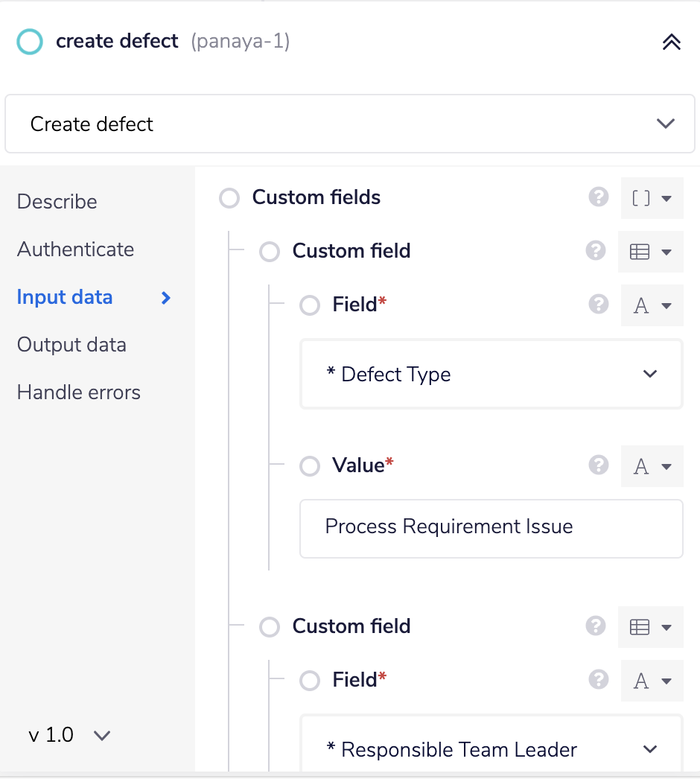Viewport: 700px width, 779px height.
Task: Click the help icon on the second Custom field
Action: click(x=596, y=626)
